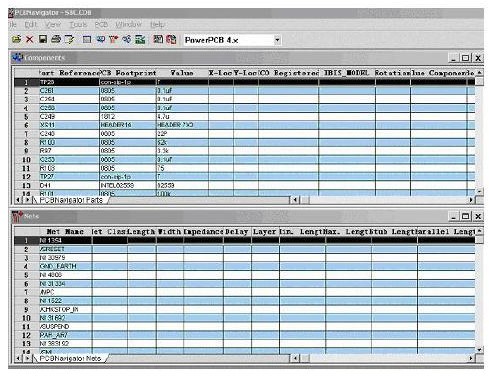This screenshot has width=489, height=377.
Task: Select the /XRESET net cell
Action: (x=65, y=249)
